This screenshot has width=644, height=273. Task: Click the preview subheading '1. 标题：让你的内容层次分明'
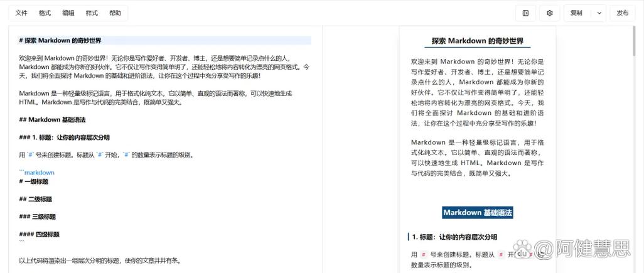454,237
